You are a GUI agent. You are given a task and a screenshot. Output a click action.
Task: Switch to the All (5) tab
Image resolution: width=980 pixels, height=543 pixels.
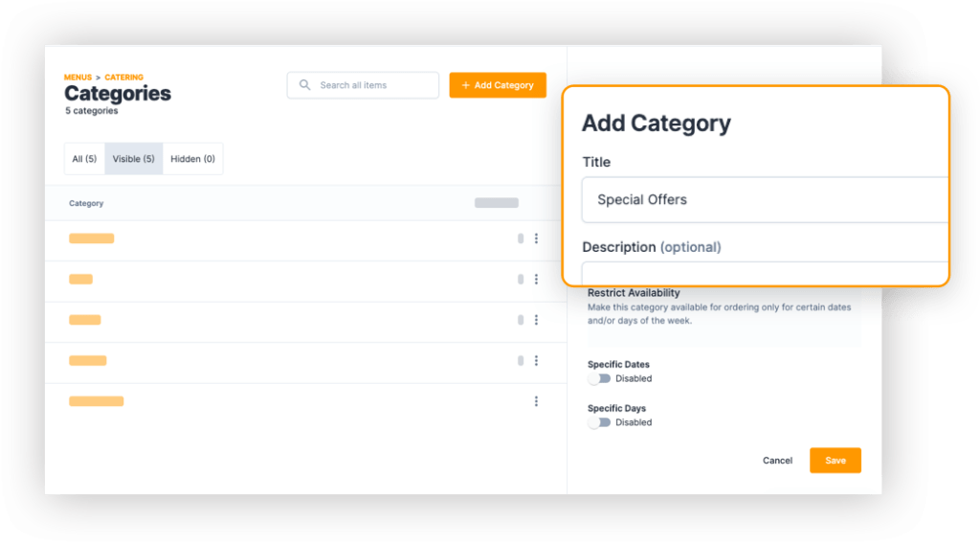pyautogui.click(x=84, y=159)
